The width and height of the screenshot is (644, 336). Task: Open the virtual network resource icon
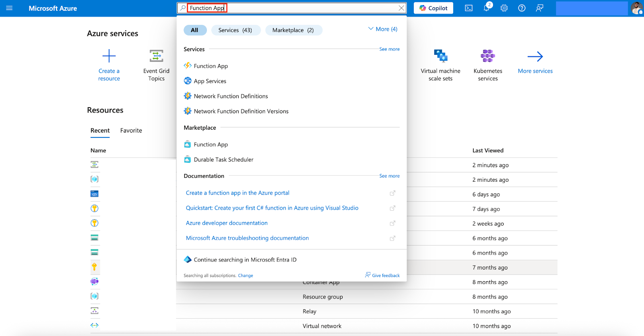click(95, 325)
